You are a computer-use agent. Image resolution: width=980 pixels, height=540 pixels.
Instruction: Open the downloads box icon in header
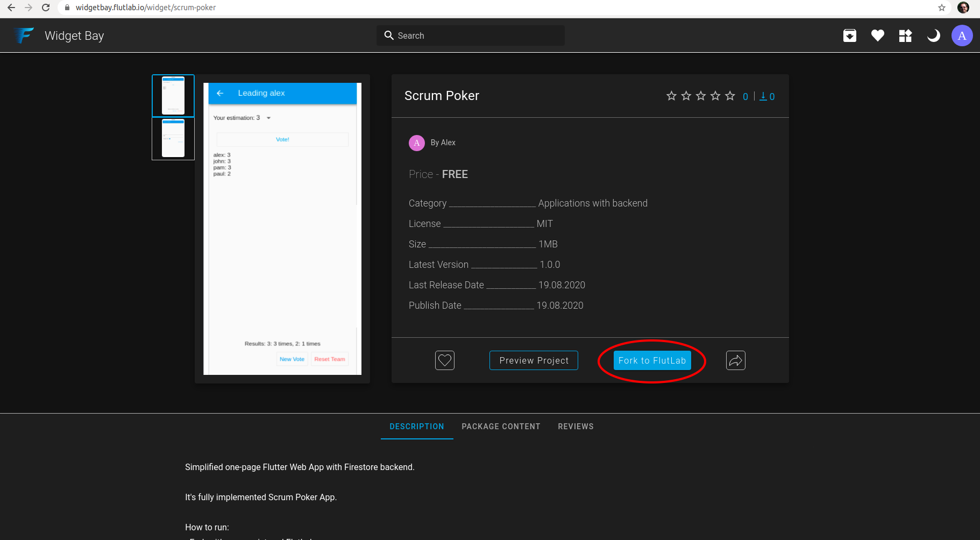tap(850, 35)
